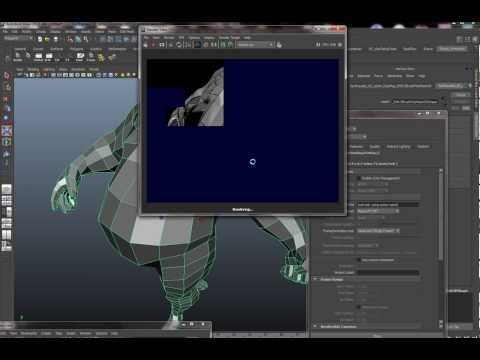Select the Paint Selection tool in toolbox
Screen dimensions: 480x360
click(7, 99)
